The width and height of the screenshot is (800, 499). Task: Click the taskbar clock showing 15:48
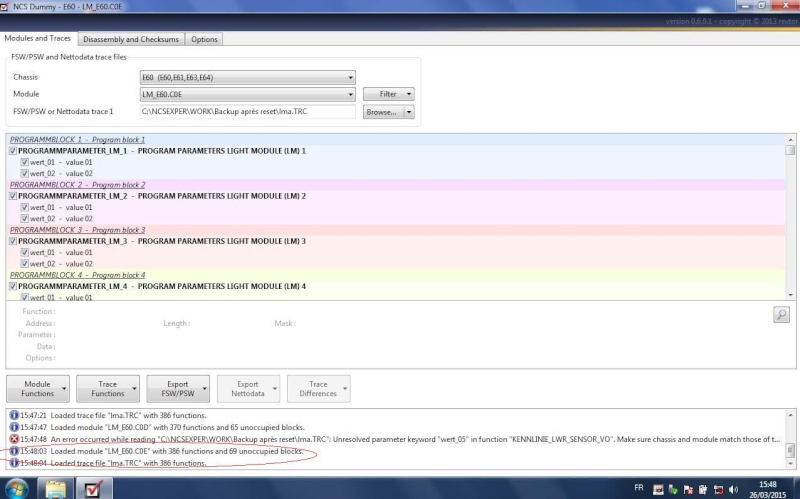[x=767, y=489]
